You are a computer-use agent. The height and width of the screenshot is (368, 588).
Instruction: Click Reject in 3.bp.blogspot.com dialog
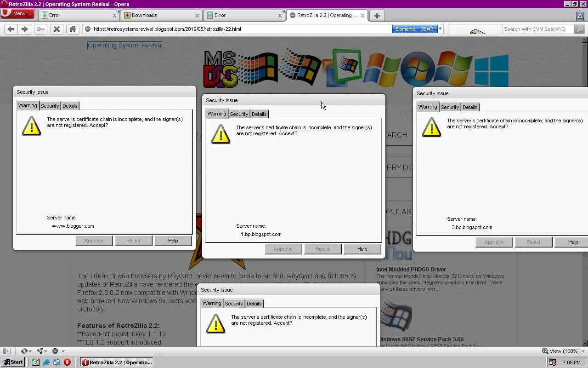(x=533, y=242)
